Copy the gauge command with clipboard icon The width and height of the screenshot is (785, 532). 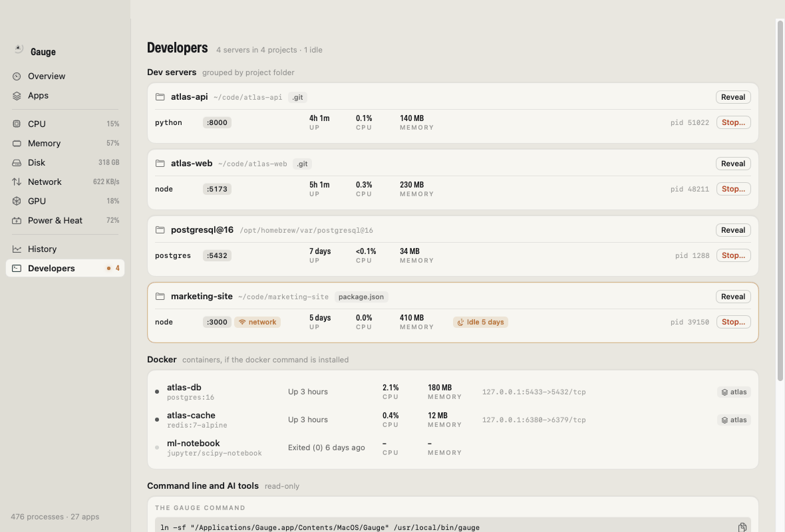[x=742, y=527]
